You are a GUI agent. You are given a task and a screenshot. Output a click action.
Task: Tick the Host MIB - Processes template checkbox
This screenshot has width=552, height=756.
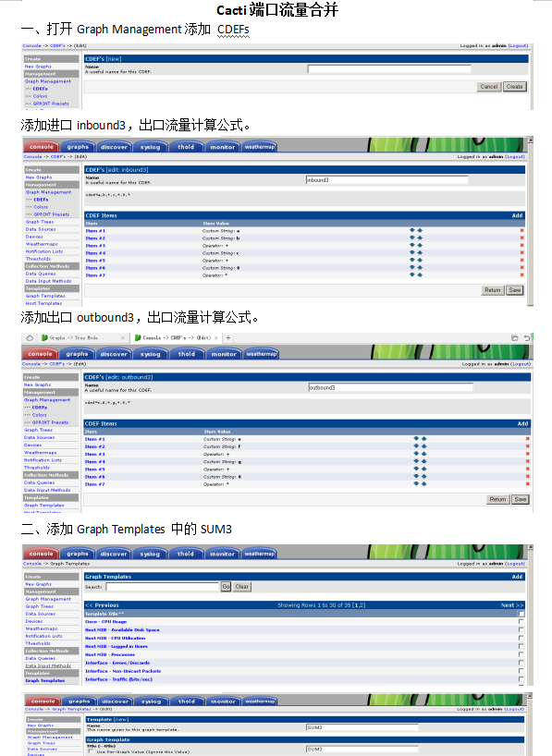pos(521,654)
